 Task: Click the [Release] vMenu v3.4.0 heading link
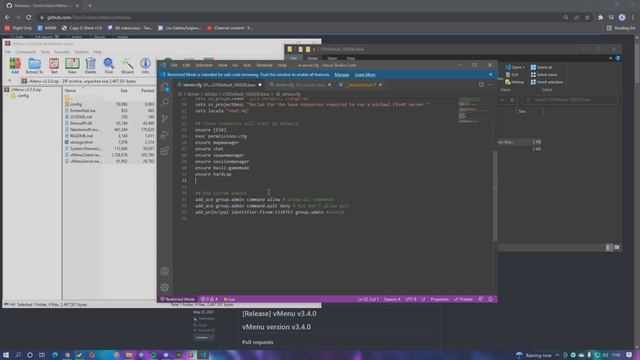[279, 313]
